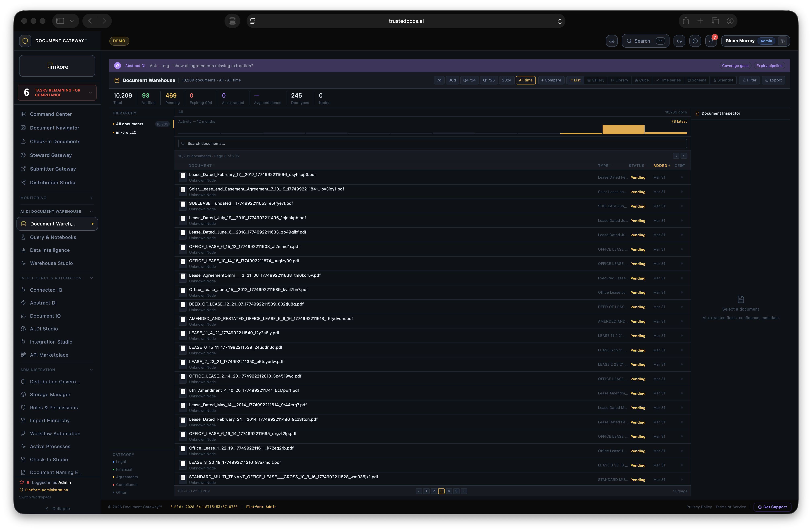
Task: Click the Compare button
Action: [x=551, y=80]
